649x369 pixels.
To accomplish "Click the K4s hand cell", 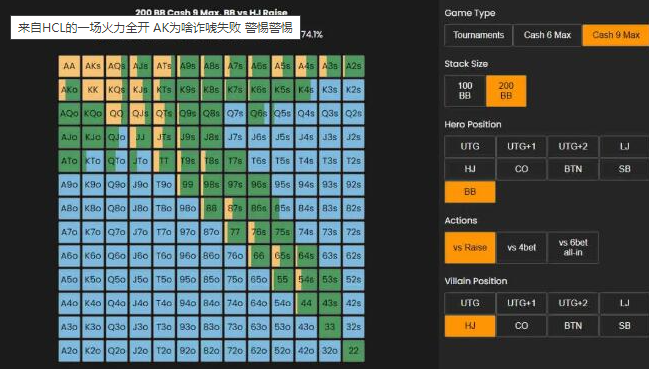I will point(306,90).
